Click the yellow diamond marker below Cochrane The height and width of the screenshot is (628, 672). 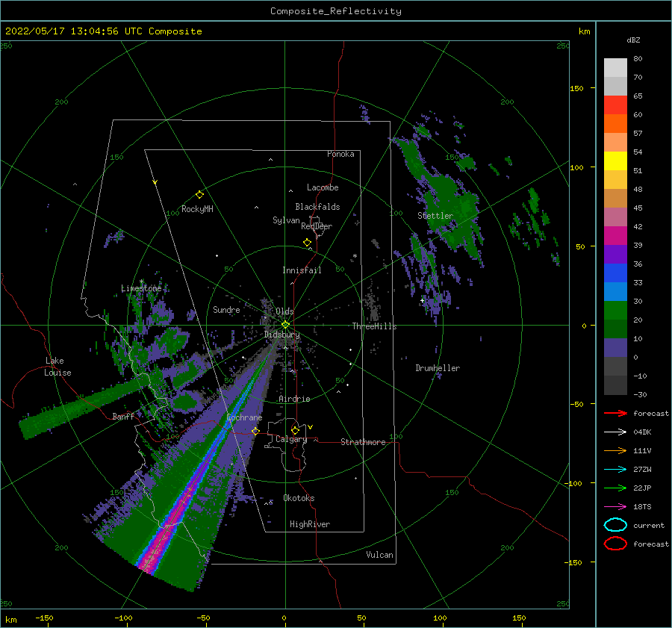pyautogui.click(x=255, y=431)
